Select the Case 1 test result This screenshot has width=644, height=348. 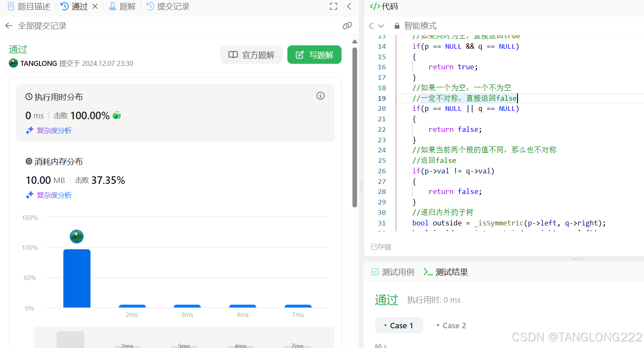(399, 325)
